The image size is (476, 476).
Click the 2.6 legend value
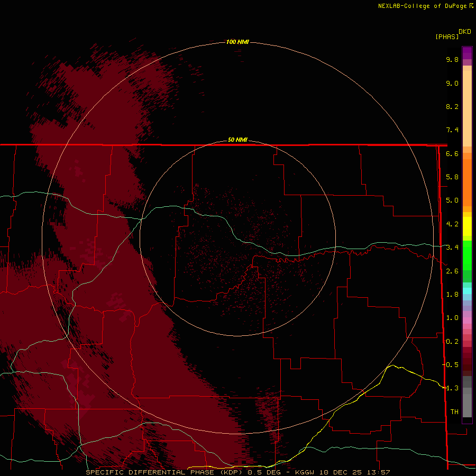point(452,271)
